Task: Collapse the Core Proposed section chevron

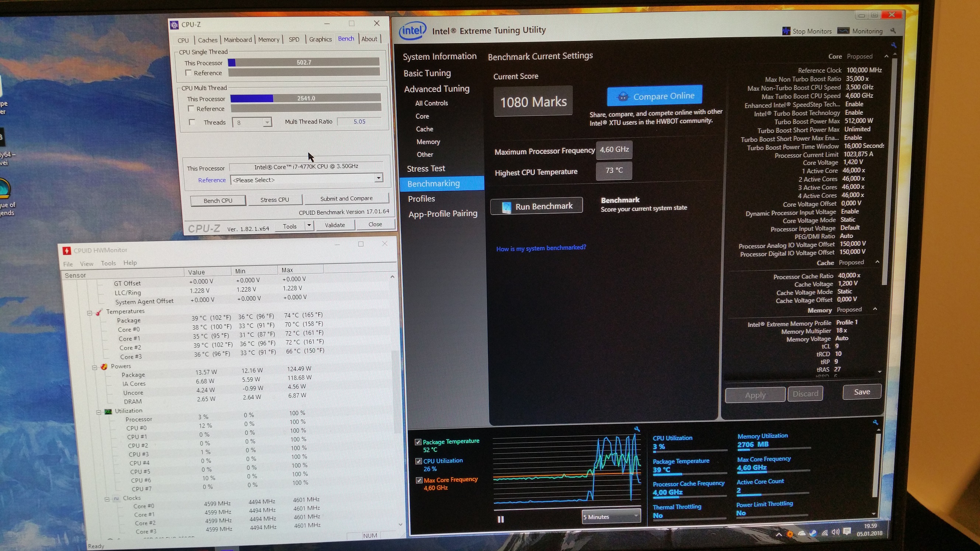Action: click(886, 56)
